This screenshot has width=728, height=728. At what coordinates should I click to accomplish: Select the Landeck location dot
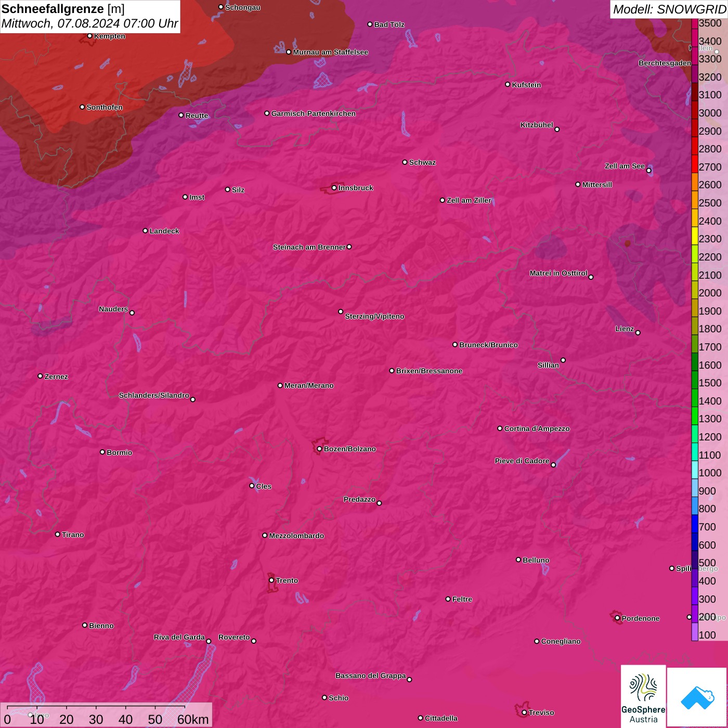click(145, 231)
